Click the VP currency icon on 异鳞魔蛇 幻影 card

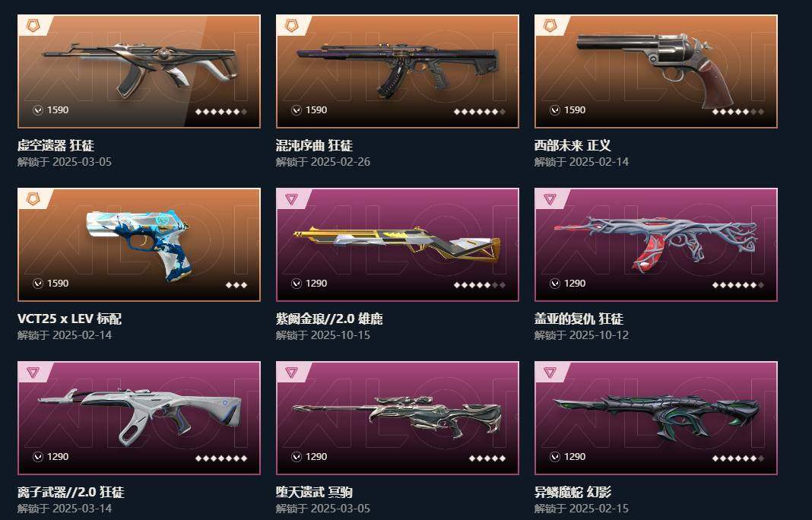click(554, 457)
